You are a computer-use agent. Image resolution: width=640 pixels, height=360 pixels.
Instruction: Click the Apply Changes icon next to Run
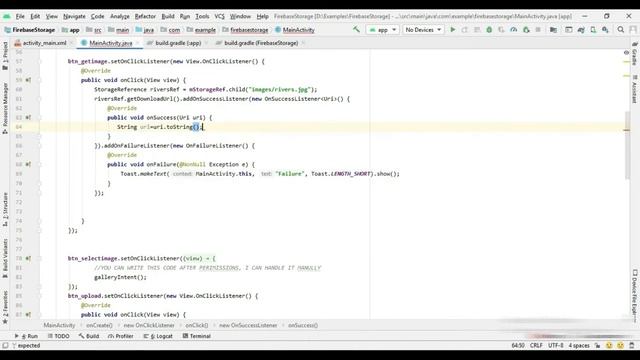pos(464,30)
